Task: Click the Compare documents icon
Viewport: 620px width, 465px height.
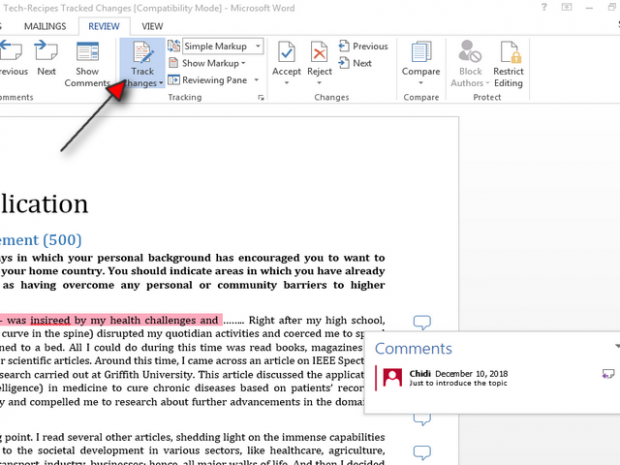Action: click(x=421, y=52)
